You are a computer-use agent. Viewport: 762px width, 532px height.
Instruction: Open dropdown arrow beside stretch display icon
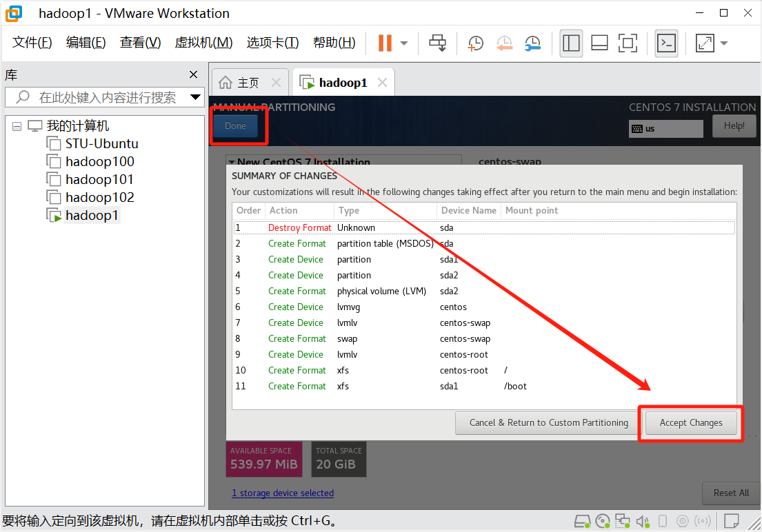click(x=723, y=43)
